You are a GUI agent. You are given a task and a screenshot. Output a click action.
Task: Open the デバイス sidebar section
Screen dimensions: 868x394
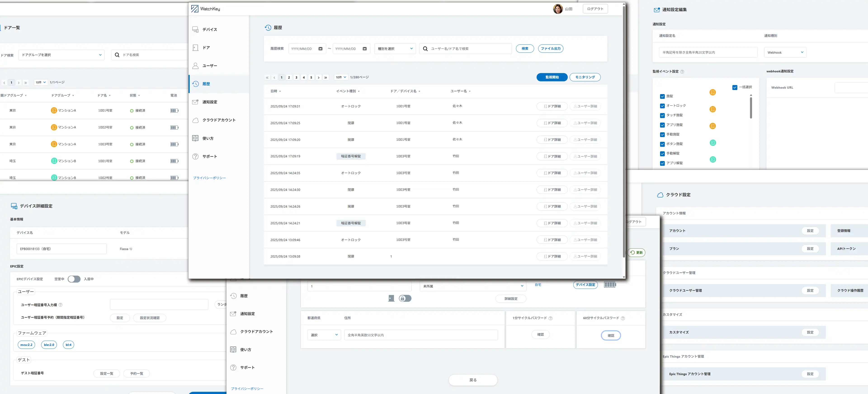click(209, 30)
